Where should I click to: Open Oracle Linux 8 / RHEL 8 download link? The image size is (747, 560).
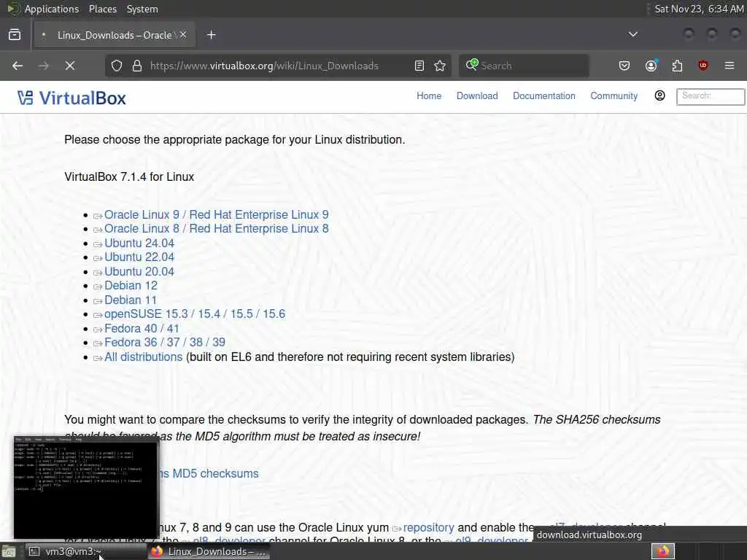(x=216, y=228)
